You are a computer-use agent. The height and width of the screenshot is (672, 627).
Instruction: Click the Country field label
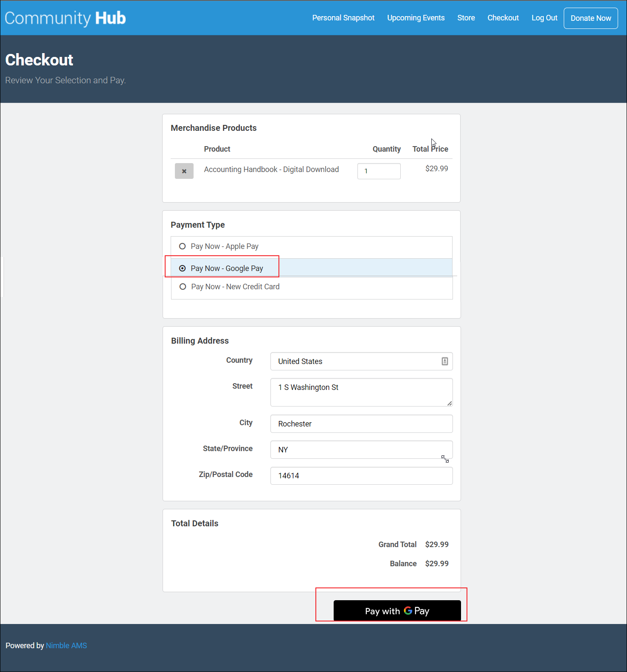(239, 360)
